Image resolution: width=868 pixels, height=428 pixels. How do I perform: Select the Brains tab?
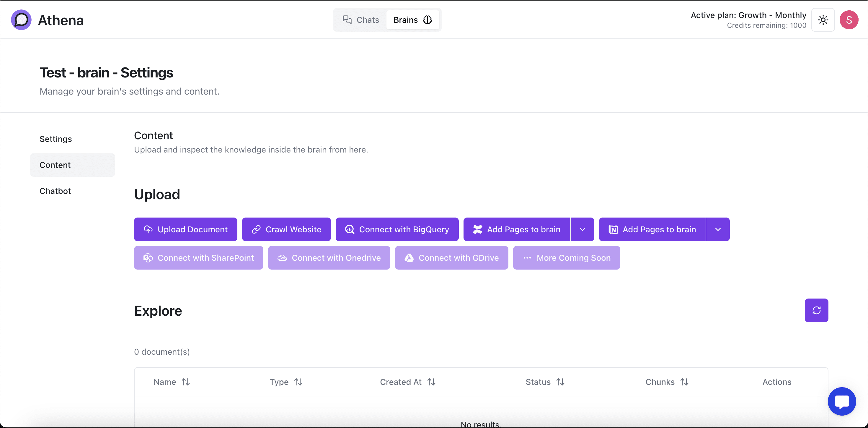click(412, 20)
